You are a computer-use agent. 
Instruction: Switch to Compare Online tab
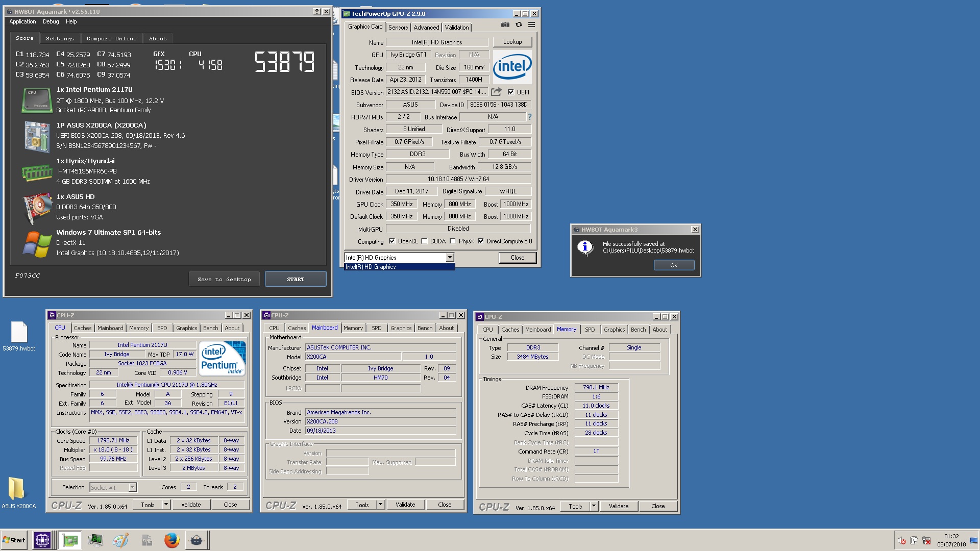[111, 38]
